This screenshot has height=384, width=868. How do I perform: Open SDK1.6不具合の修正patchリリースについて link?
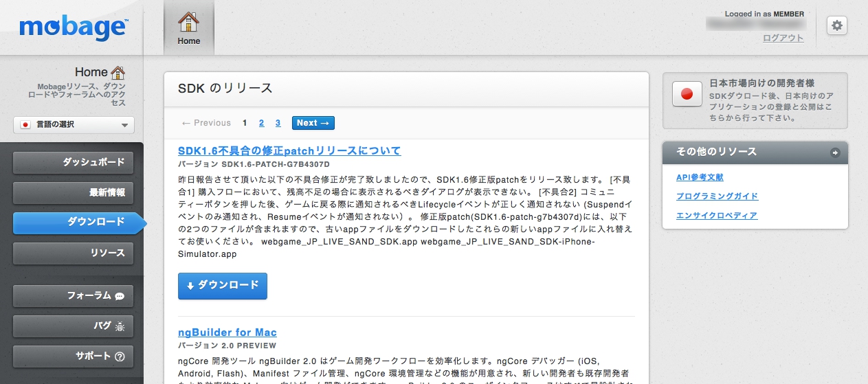tap(289, 150)
